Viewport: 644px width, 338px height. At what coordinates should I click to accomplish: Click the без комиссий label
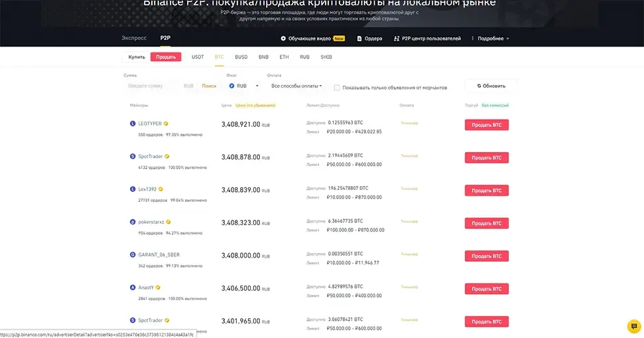click(495, 106)
